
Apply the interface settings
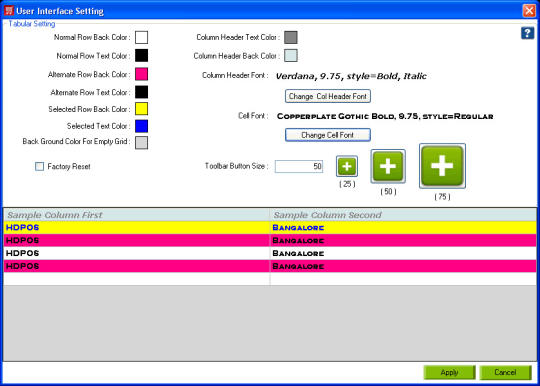449,372
